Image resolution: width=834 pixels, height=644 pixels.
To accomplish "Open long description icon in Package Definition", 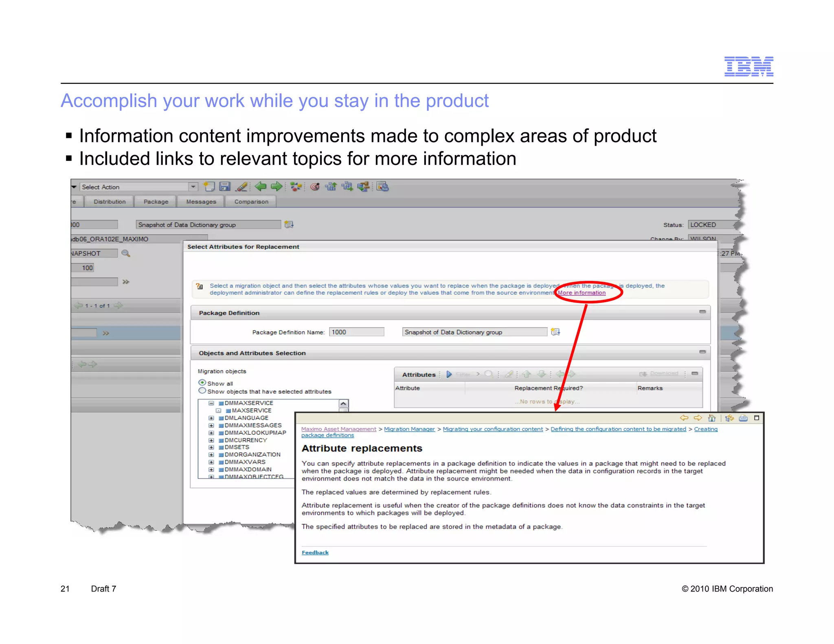I will click(555, 332).
